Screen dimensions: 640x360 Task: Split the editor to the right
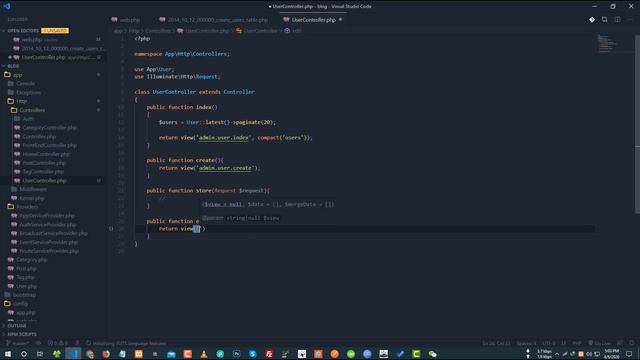[617, 20]
